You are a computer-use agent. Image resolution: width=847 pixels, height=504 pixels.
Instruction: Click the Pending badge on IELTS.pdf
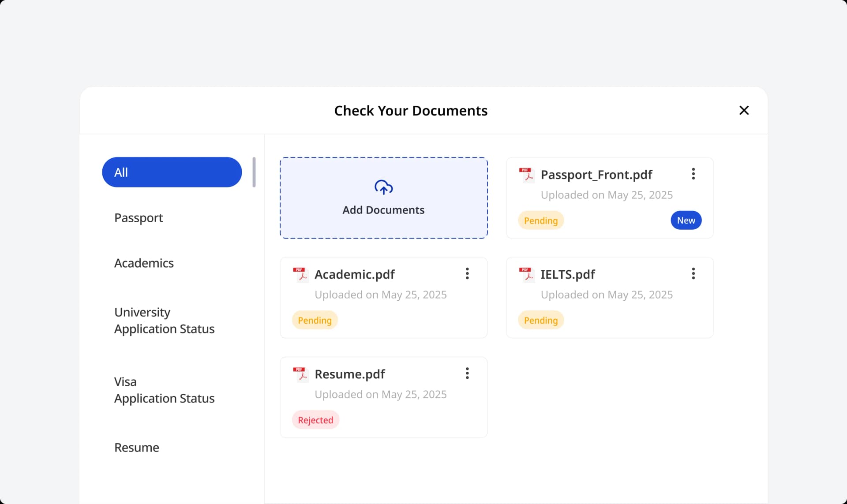(540, 320)
